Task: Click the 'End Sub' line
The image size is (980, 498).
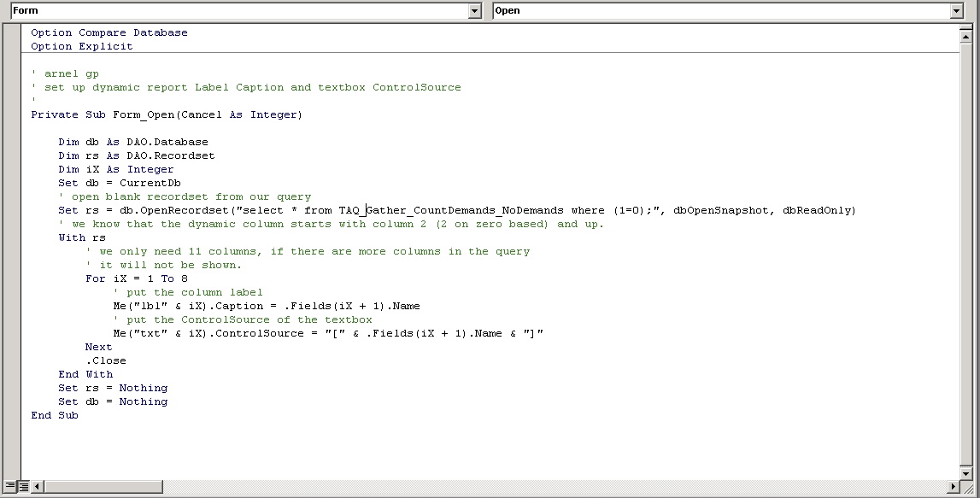Action: 55,416
